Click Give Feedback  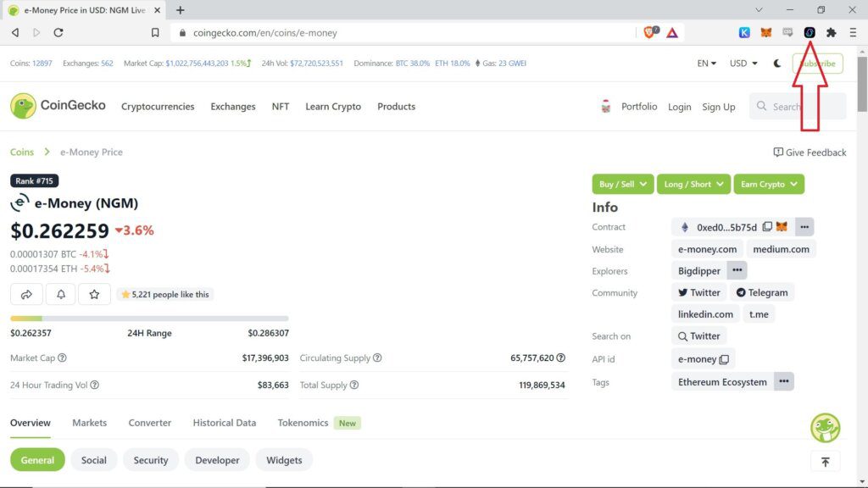click(810, 152)
